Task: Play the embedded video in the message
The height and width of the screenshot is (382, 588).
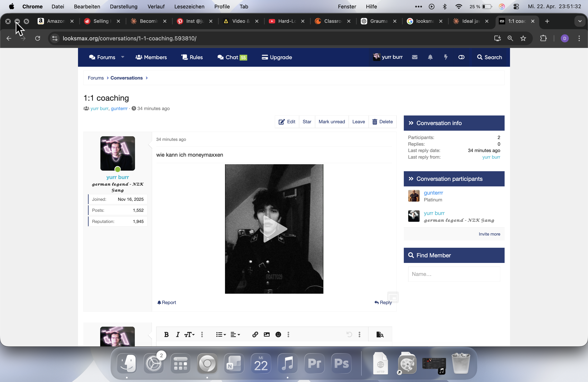Action: 274,229
